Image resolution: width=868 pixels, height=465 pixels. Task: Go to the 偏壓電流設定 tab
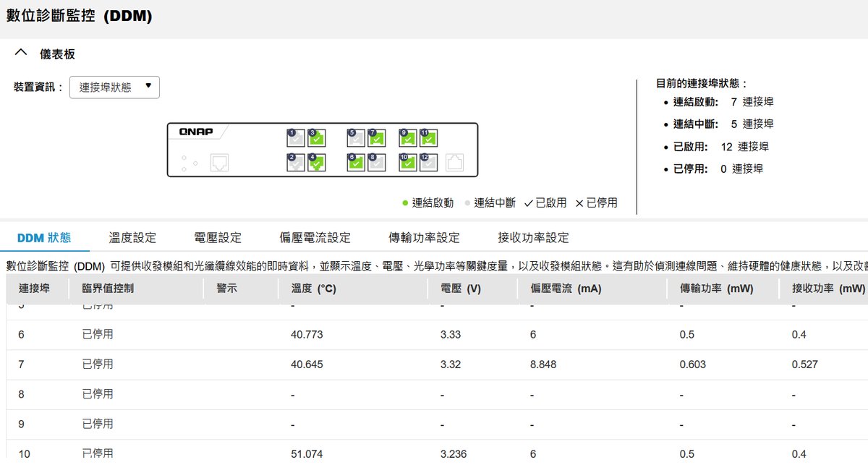pos(315,238)
